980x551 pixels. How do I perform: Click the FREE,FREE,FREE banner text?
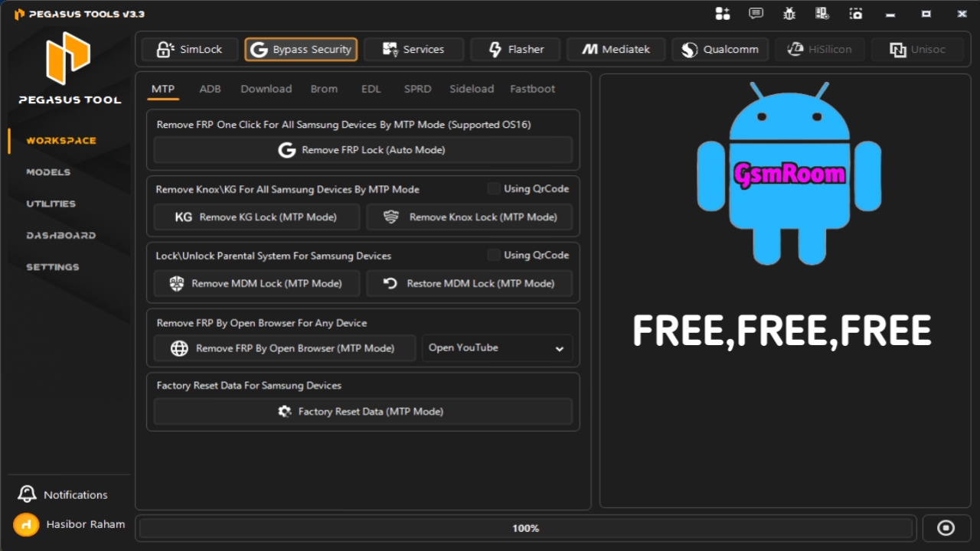pos(782,331)
